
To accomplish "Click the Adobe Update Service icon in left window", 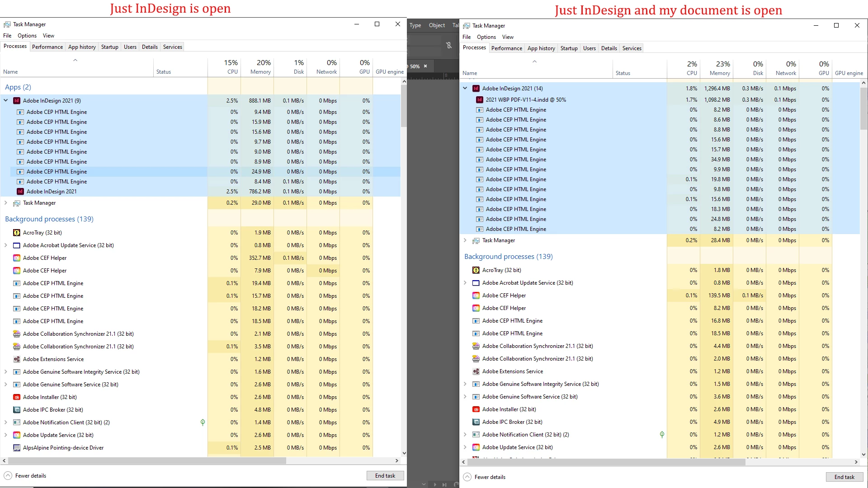I will coord(17,435).
